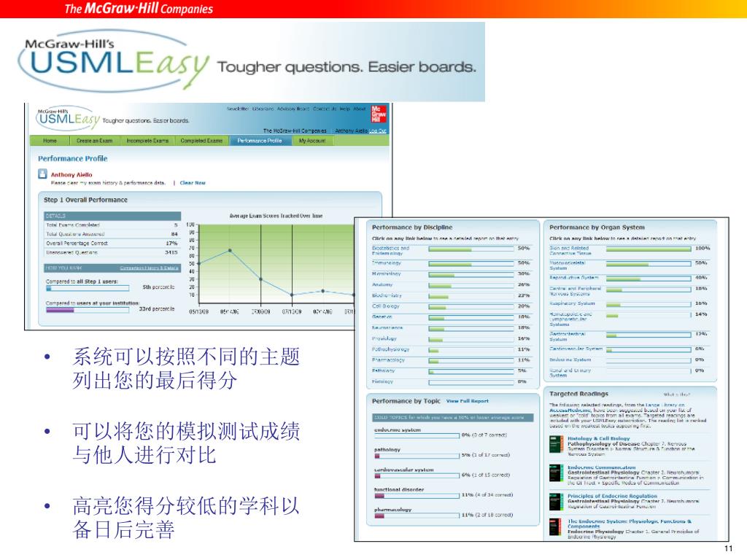Open the Biostatistics and Epidemiology discipline link
The width and height of the screenshot is (747, 560).
point(391,251)
